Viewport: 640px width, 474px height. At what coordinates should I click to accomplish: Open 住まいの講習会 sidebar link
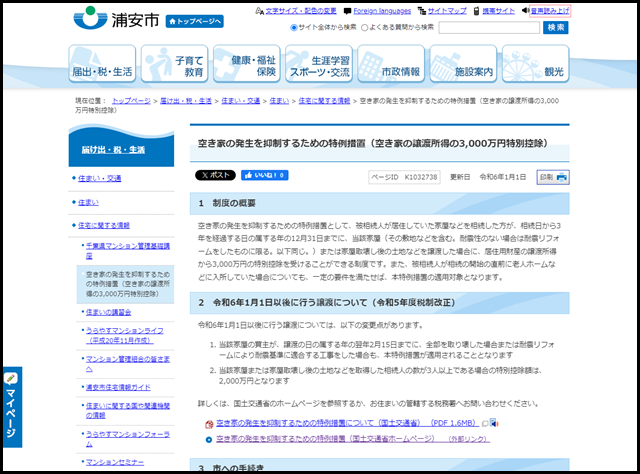tap(108, 312)
